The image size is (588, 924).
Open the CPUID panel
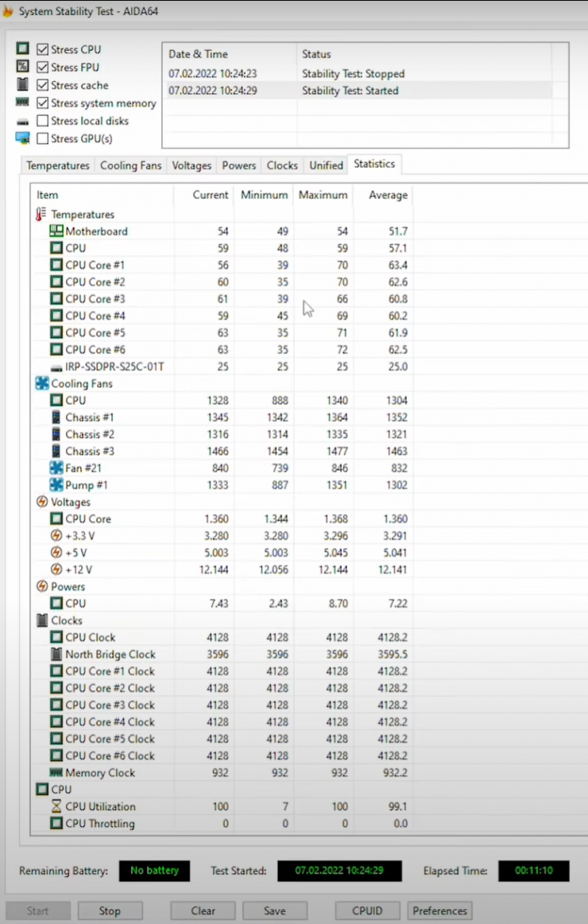pyautogui.click(x=367, y=910)
